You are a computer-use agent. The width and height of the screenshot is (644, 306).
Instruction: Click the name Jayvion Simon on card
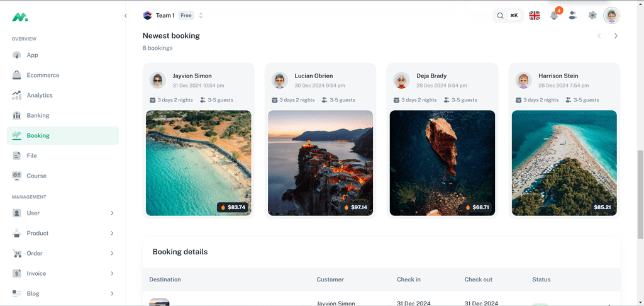(192, 76)
